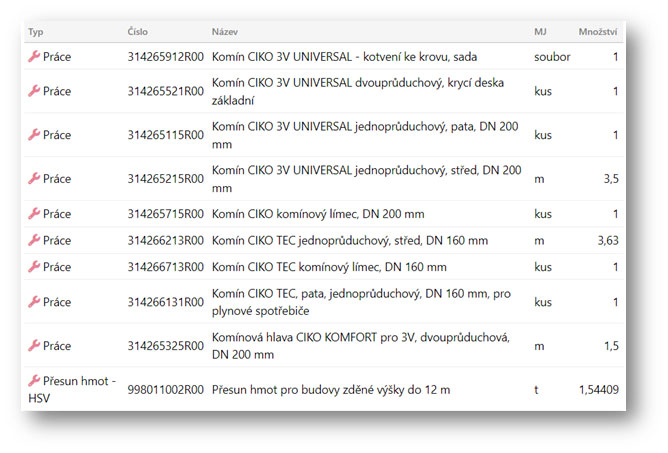Sort by the Množství column header
The height and width of the screenshot is (453, 668).
point(598,32)
